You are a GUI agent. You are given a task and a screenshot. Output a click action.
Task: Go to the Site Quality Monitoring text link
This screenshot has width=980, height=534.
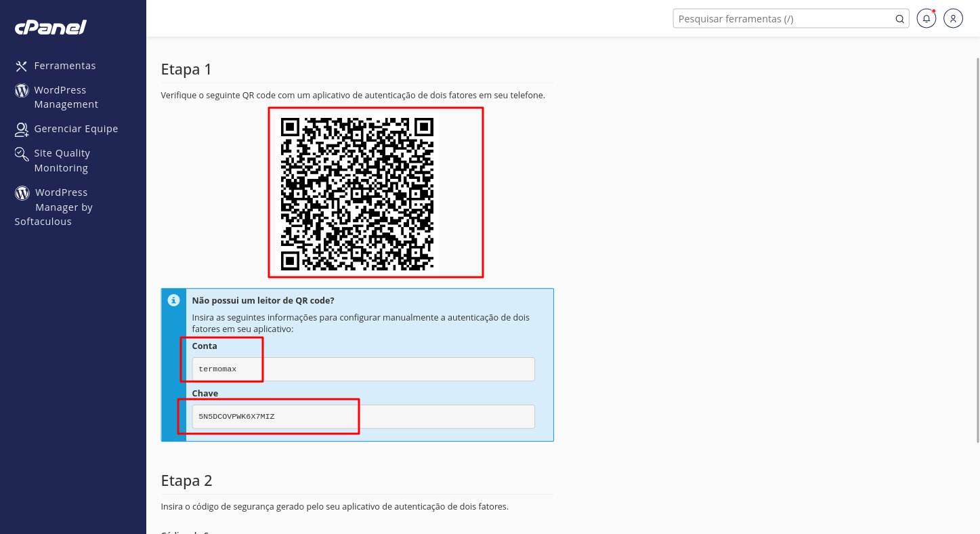point(62,161)
